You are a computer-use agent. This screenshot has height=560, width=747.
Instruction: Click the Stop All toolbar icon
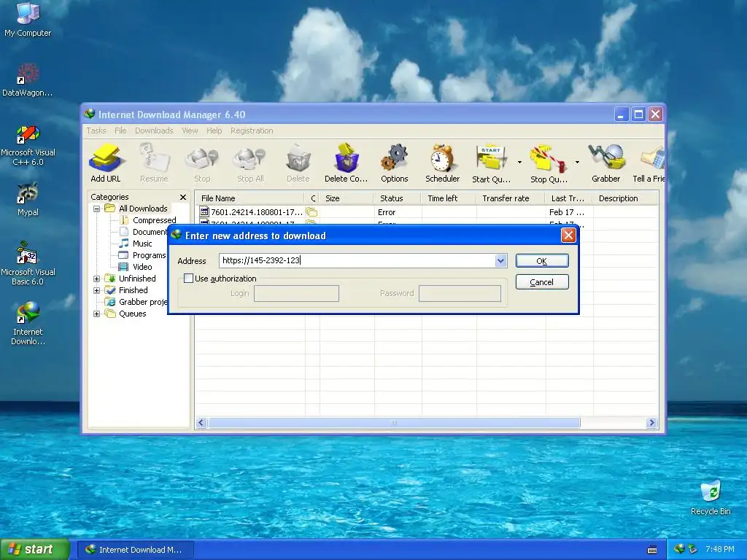[x=250, y=158]
